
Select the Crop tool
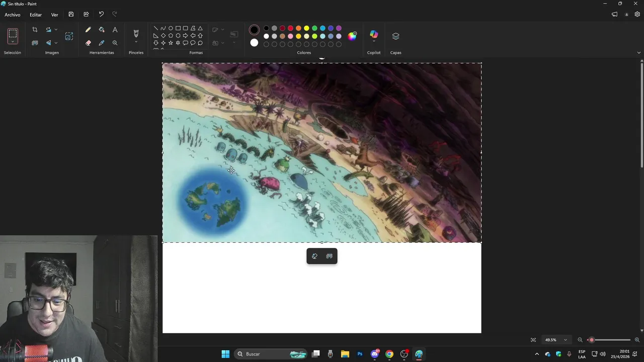[35, 30]
